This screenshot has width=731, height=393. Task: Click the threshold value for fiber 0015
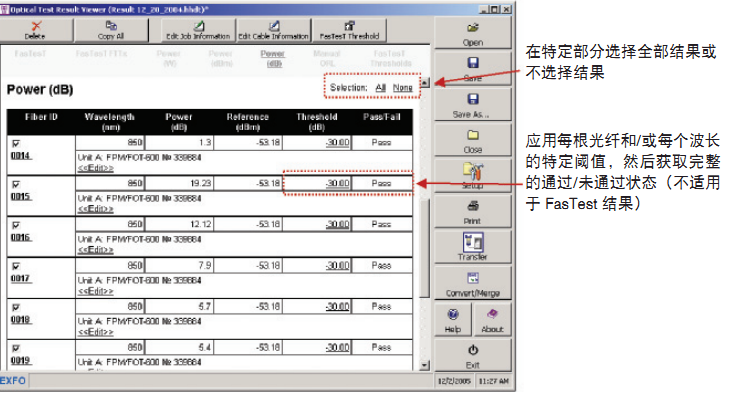[x=338, y=183]
